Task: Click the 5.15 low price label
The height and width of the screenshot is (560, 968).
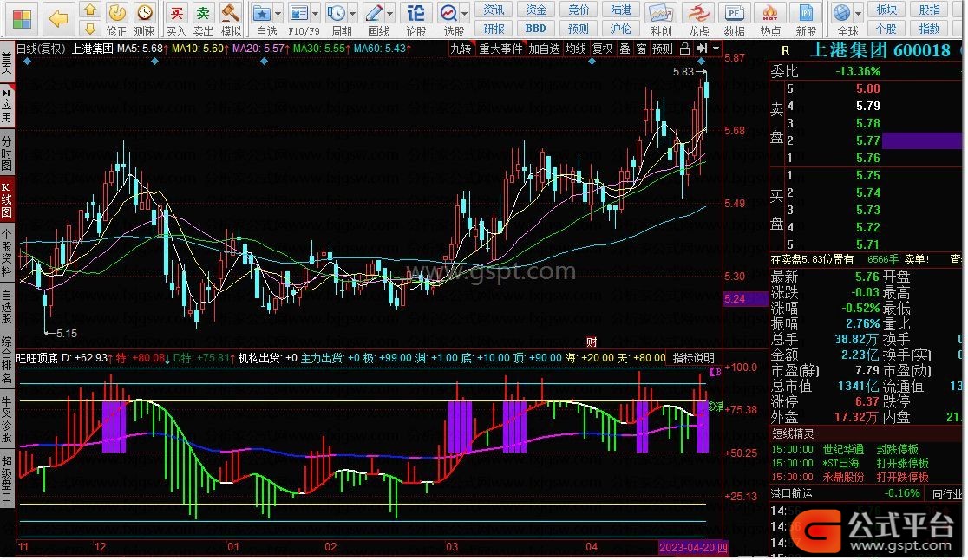Action: (67, 334)
